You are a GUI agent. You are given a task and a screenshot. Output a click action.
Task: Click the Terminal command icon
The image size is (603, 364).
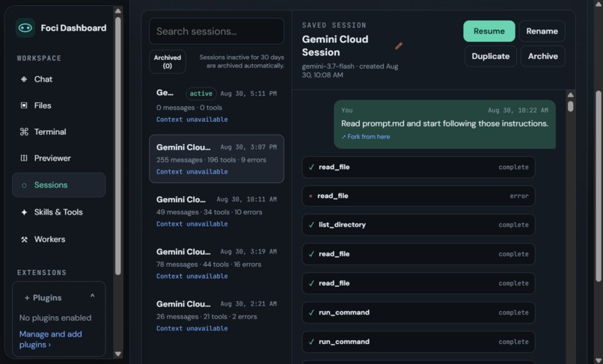point(24,132)
